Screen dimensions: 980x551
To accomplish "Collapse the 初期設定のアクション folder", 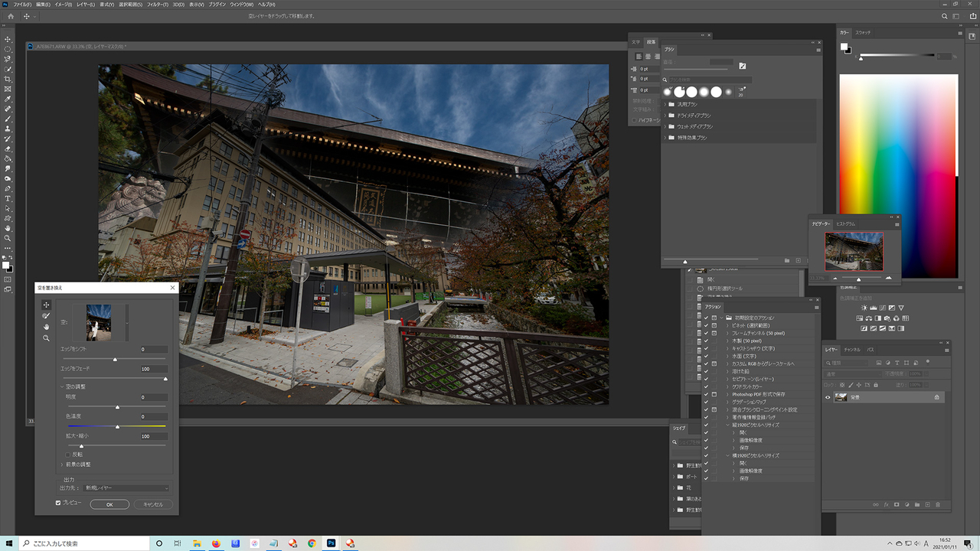I will 721,318.
